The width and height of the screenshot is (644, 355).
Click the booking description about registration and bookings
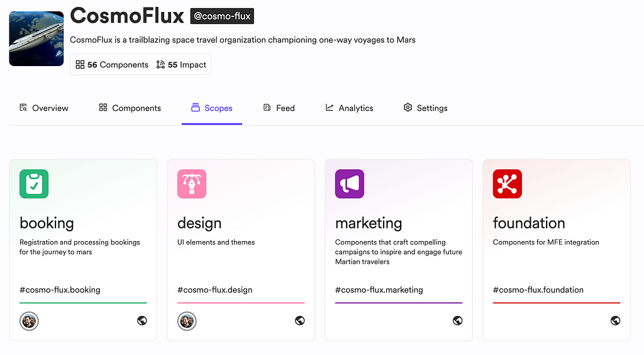click(x=80, y=247)
